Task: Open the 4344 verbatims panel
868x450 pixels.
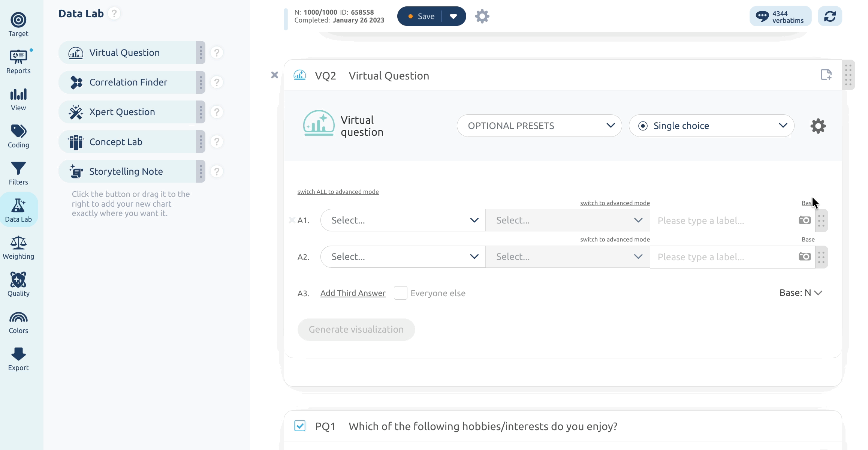Action: (780, 16)
